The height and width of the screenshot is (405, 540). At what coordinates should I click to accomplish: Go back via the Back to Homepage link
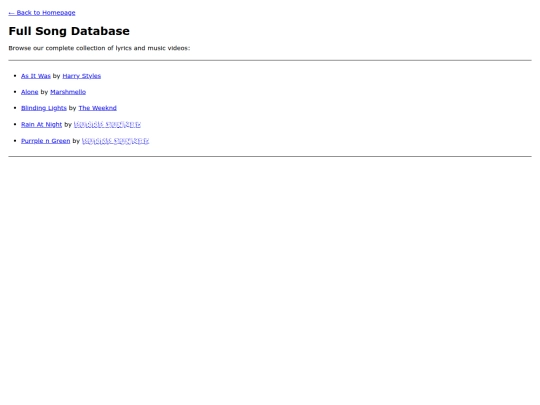click(42, 13)
